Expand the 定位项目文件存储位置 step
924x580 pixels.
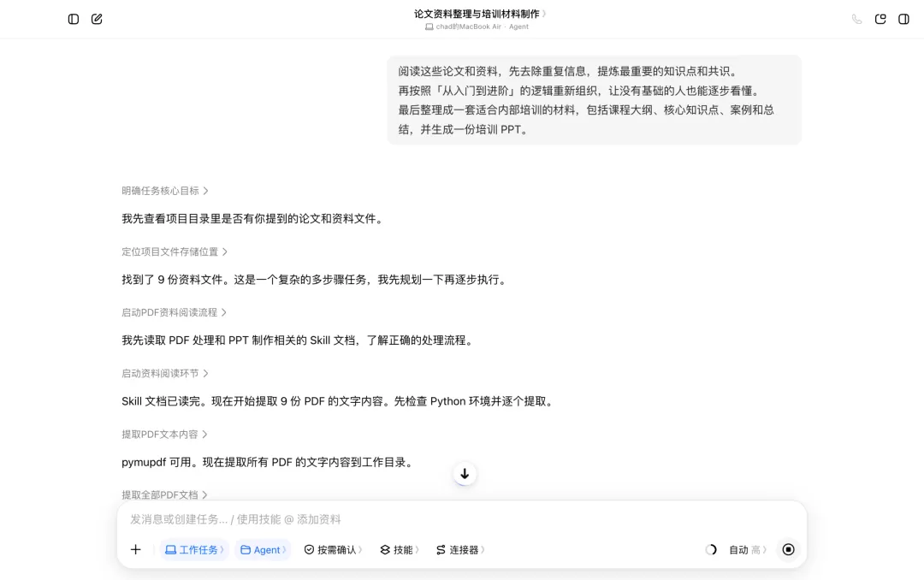click(x=175, y=252)
